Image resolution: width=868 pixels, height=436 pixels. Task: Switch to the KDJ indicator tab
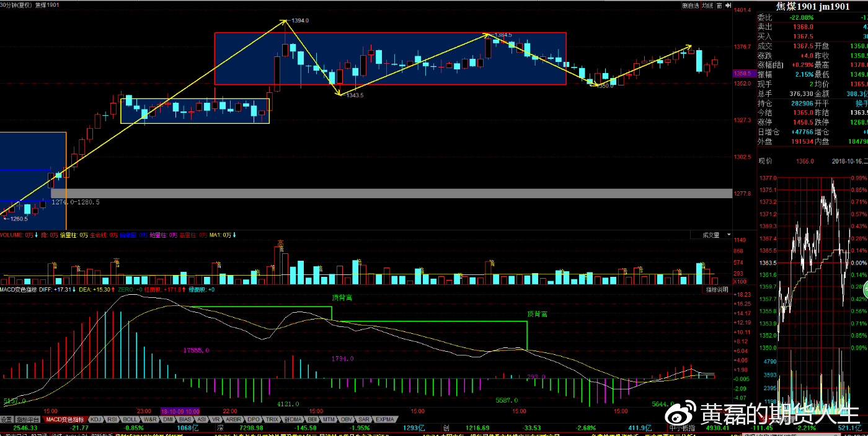95,419
